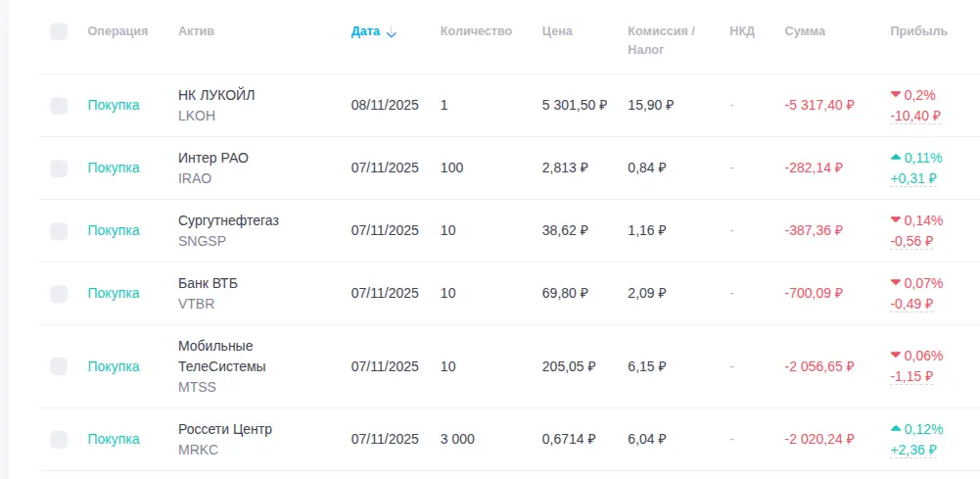Click green up-arrow in Интер РАО profit
This screenshot has width=980, height=479.
click(x=895, y=158)
